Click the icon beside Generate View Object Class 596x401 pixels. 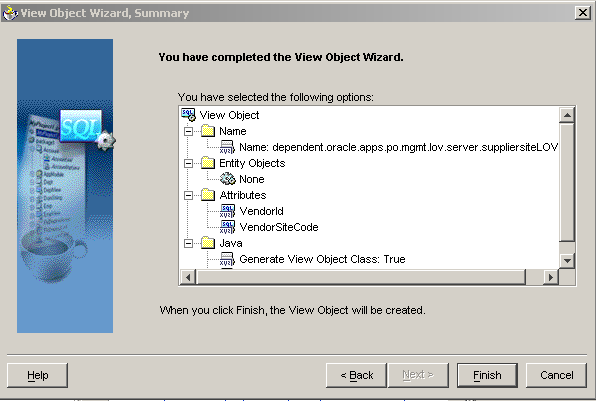click(x=227, y=259)
